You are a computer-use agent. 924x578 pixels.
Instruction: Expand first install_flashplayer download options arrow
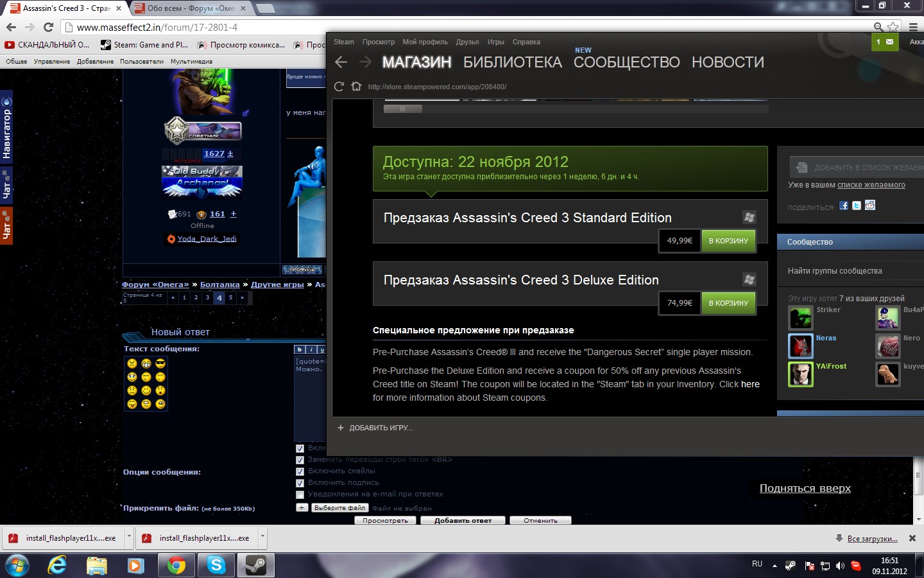point(129,537)
